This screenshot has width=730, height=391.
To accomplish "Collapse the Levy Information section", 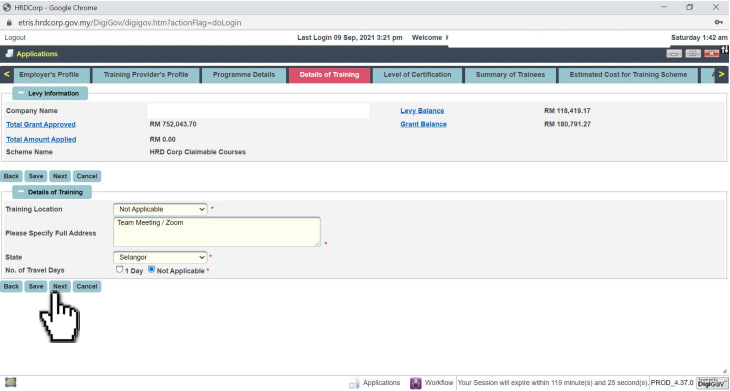I will 20,93.
